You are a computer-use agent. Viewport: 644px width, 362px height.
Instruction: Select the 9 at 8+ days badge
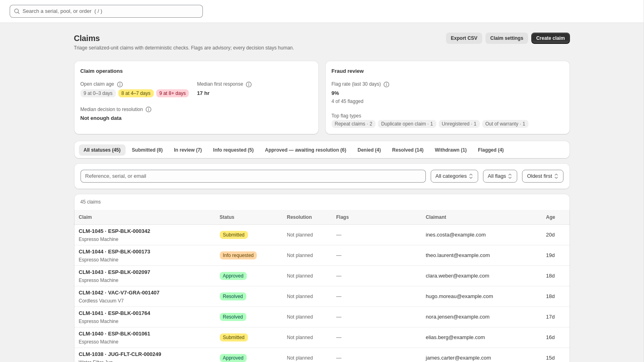tap(172, 93)
